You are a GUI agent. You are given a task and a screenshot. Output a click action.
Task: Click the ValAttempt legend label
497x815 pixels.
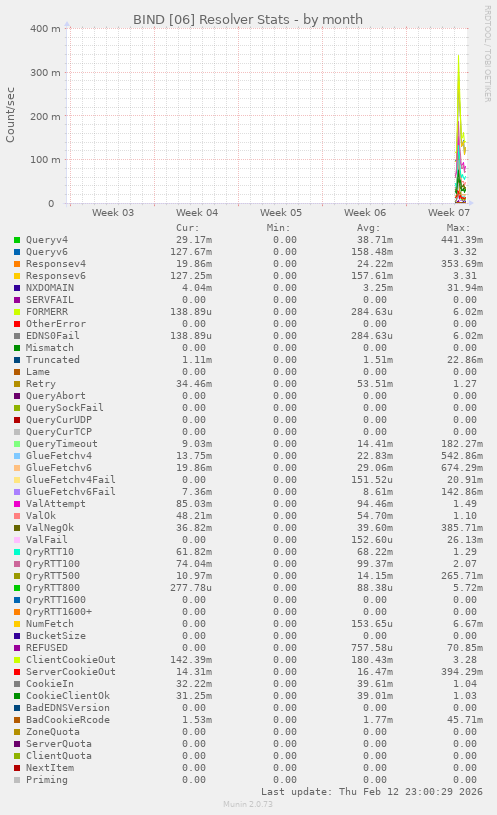(x=56, y=503)
